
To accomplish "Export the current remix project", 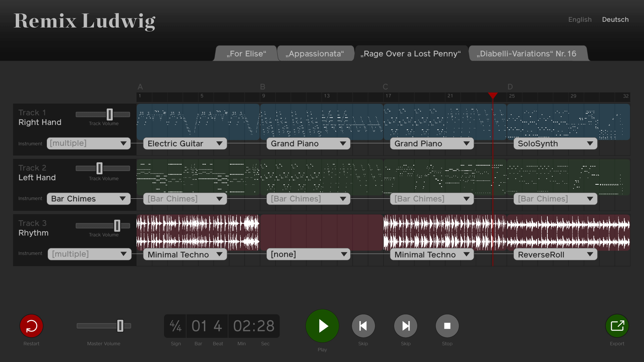I will 617,326.
